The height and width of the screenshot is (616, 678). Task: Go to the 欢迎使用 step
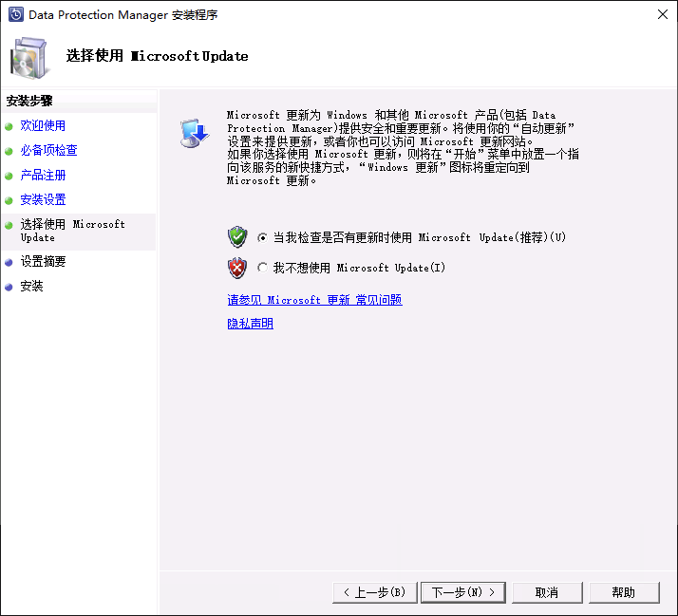point(43,126)
